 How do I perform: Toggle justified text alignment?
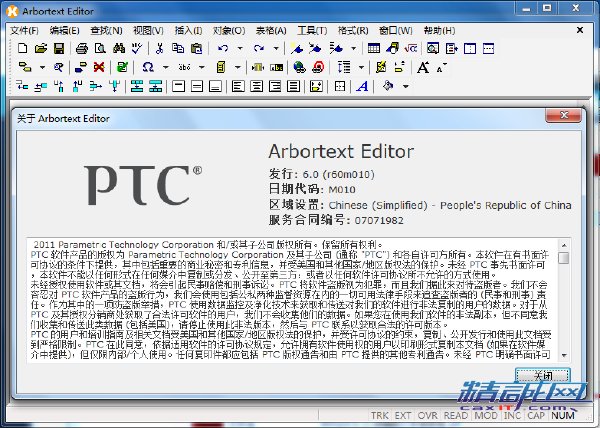pyautogui.click(x=293, y=86)
